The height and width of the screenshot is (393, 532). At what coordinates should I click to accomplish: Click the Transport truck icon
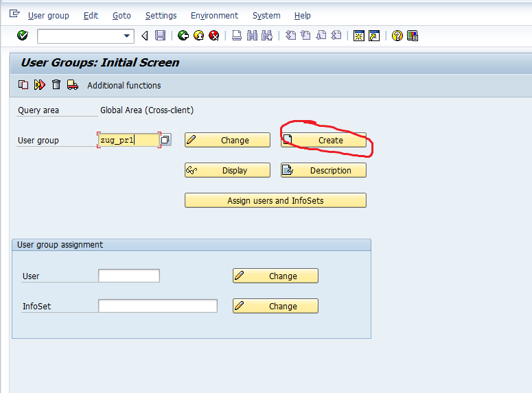pos(73,85)
